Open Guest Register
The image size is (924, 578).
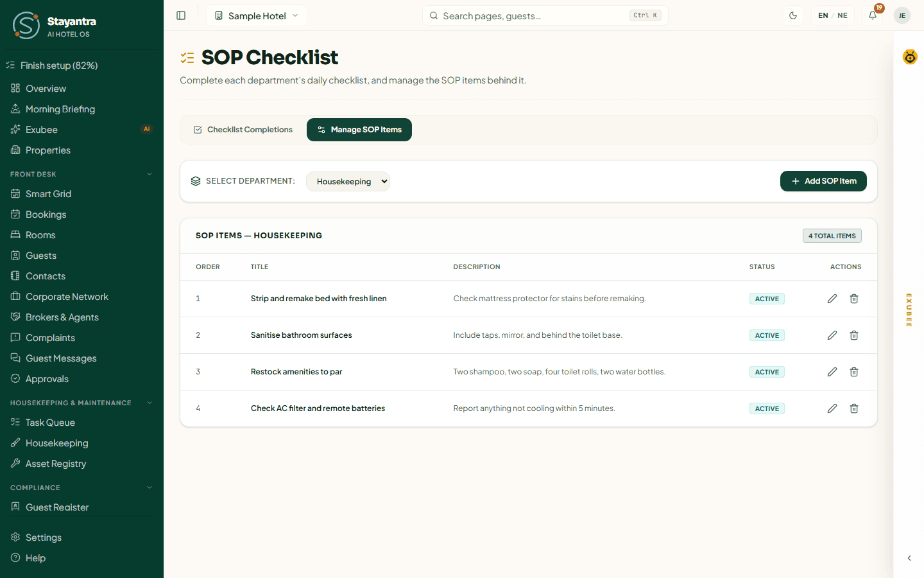click(x=81, y=507)
